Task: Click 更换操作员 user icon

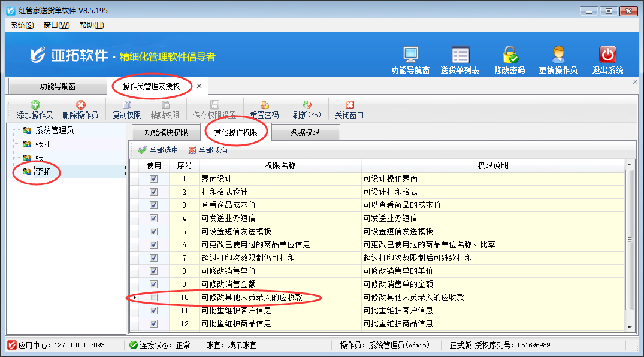Action: pos(558,56)
